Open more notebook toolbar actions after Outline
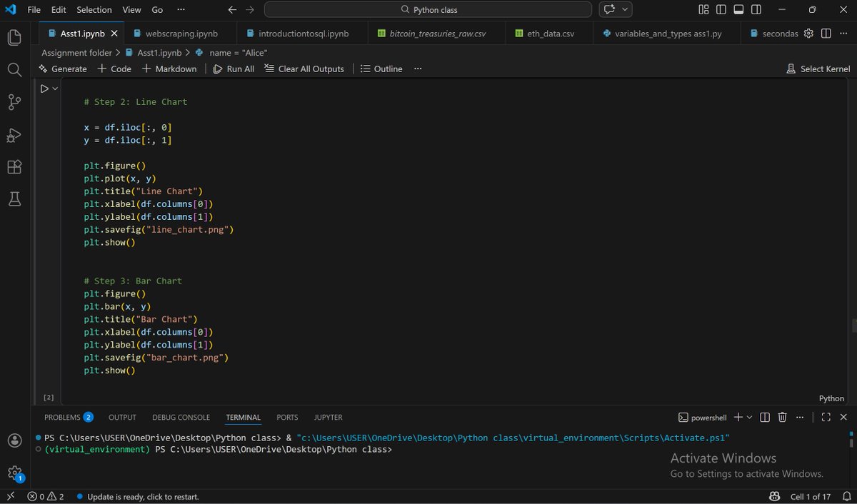857x504 pixels. (418, 69)
